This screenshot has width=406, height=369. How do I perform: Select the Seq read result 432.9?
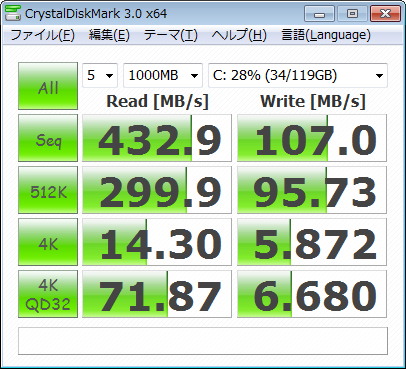coord(157,138)
